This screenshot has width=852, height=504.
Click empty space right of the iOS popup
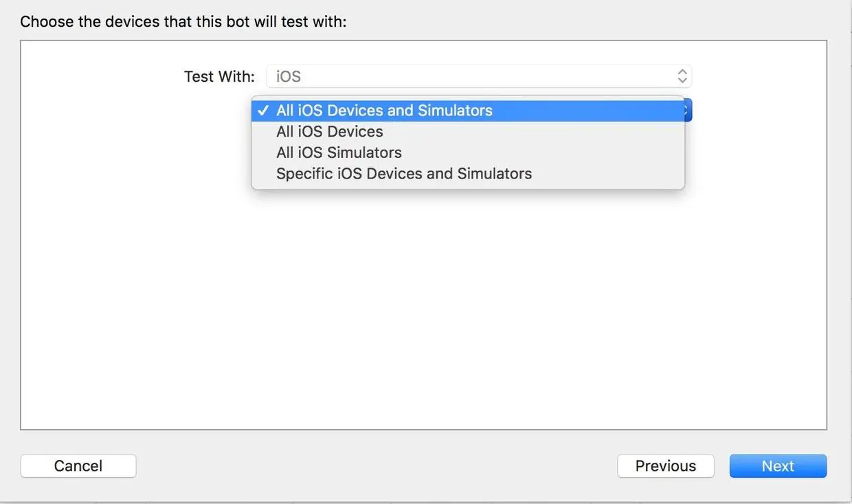click(x=759, y=76)
